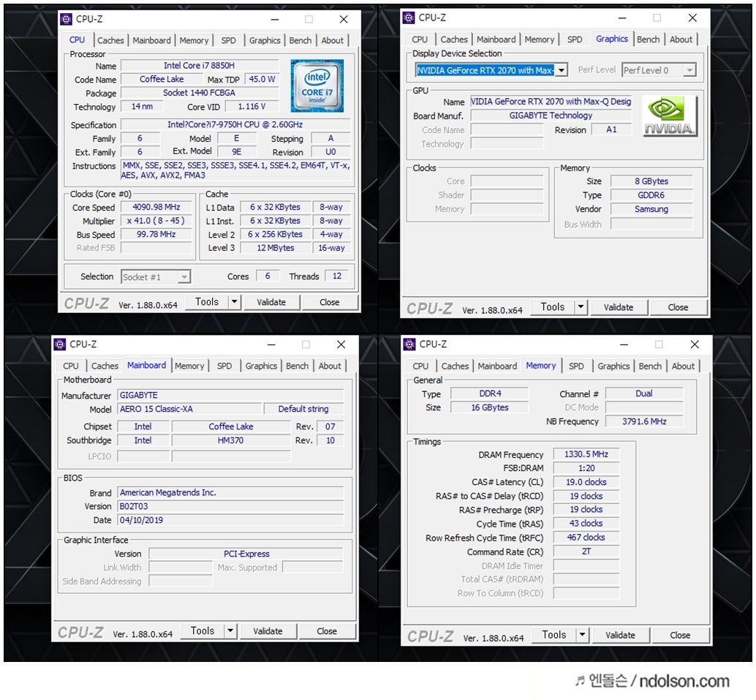Click the Core Speed value 4090.98 MHz

click(x=156, y=208)
